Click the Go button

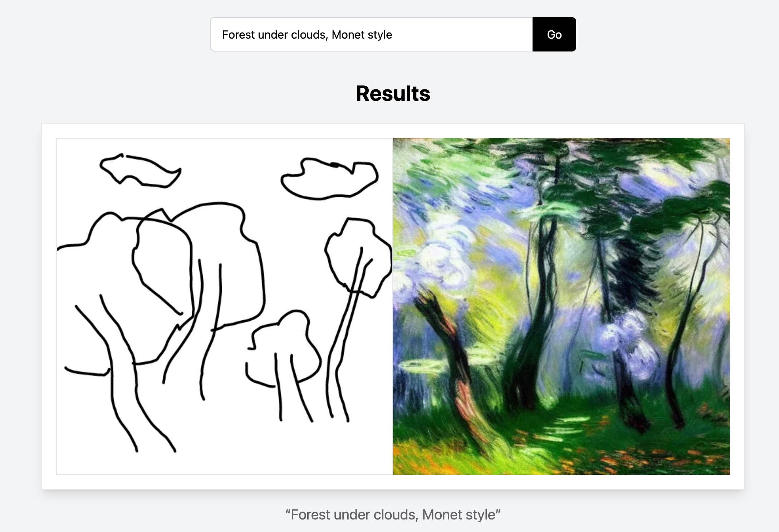[554, 34]
